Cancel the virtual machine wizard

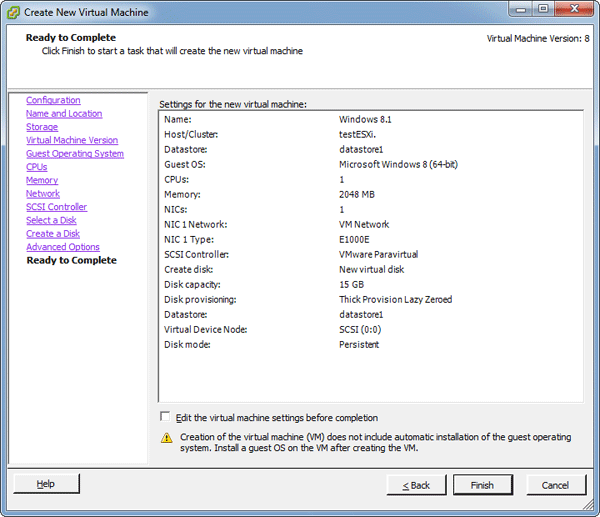point(555,485)
